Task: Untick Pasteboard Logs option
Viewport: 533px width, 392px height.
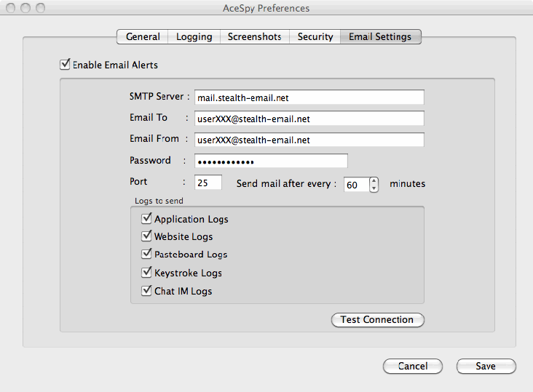Action: click(147, 255)
